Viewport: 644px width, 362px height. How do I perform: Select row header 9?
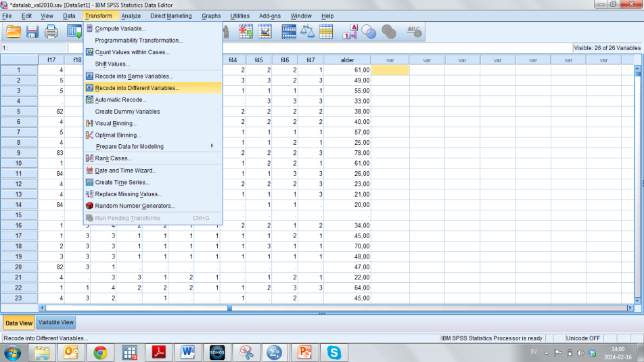coord(19,153)
